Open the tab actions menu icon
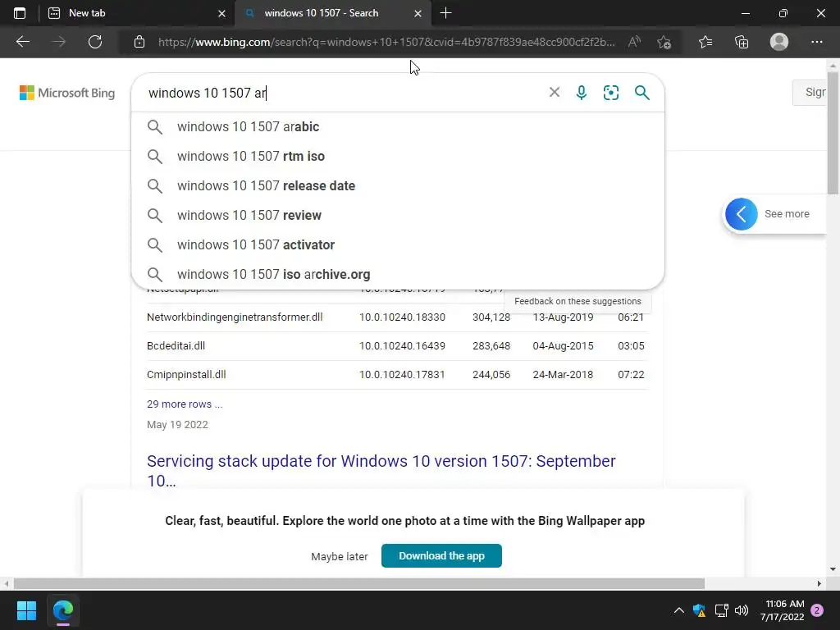Viewport: 840px width, 630px height. (20, 13)
